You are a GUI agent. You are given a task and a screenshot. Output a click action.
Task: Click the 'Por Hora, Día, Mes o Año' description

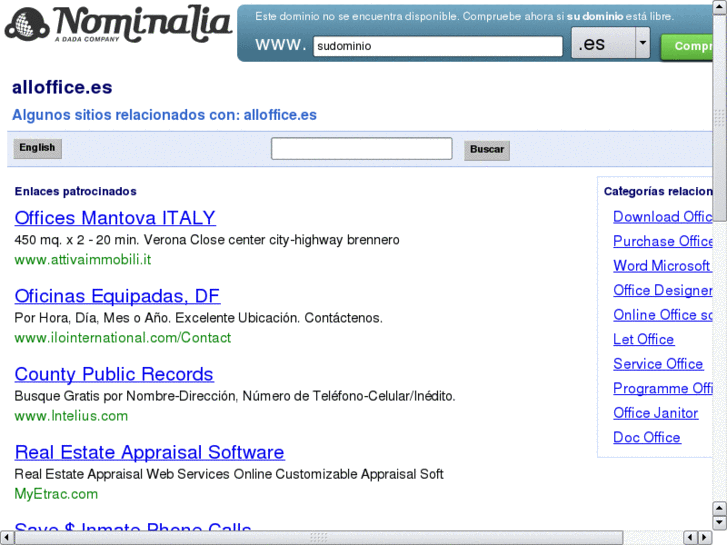(198, 318)
